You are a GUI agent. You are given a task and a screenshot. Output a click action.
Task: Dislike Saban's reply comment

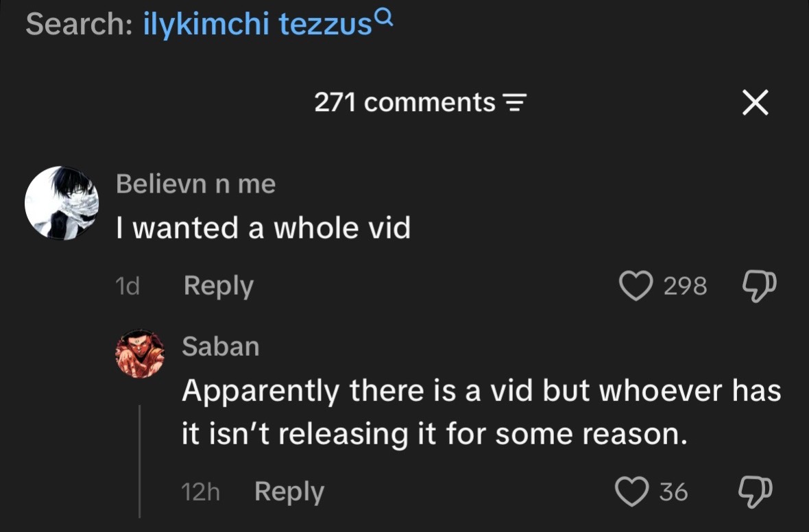(x=756, y=492)
